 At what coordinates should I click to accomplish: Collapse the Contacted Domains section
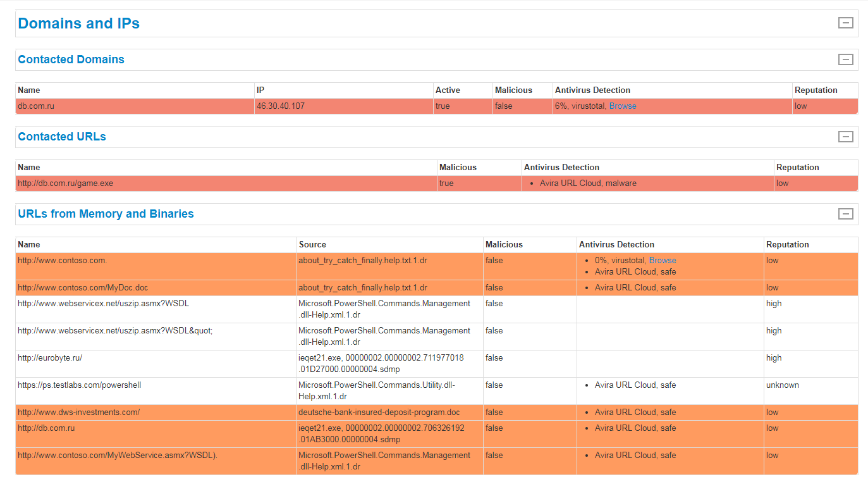point(845,59)
